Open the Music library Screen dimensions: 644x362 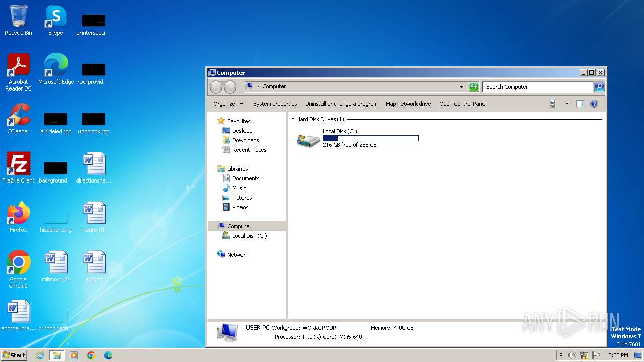pyautogui.click(x=234, y=188)
